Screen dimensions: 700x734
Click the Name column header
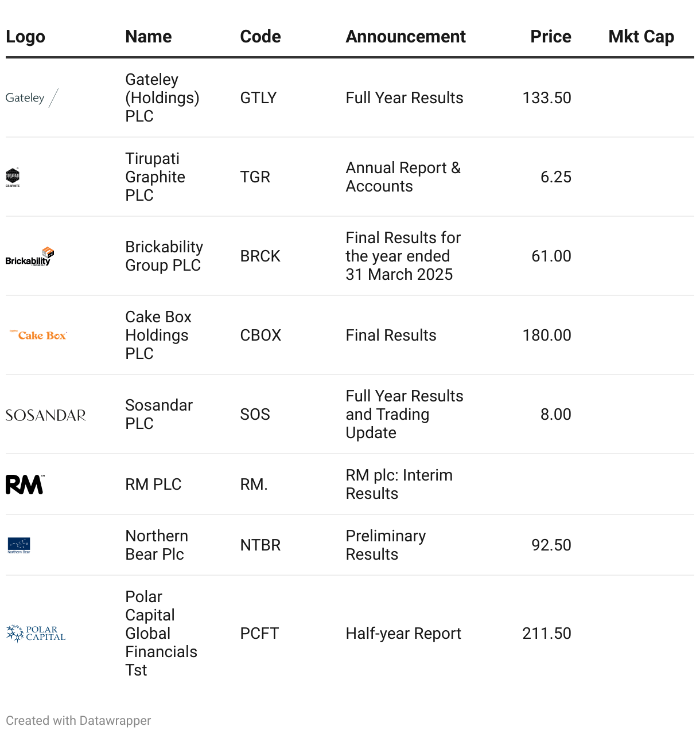(x=149, y=37)
